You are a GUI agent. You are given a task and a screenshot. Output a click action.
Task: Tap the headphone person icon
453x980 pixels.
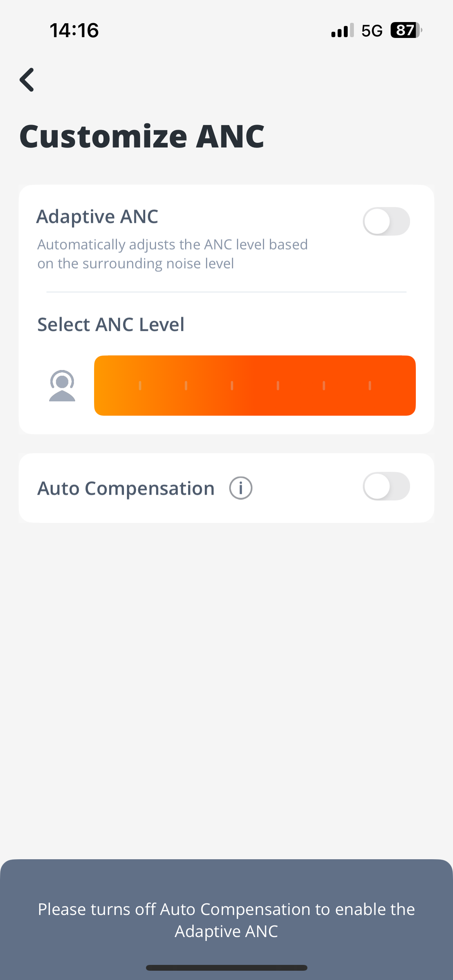coord(62,385)
